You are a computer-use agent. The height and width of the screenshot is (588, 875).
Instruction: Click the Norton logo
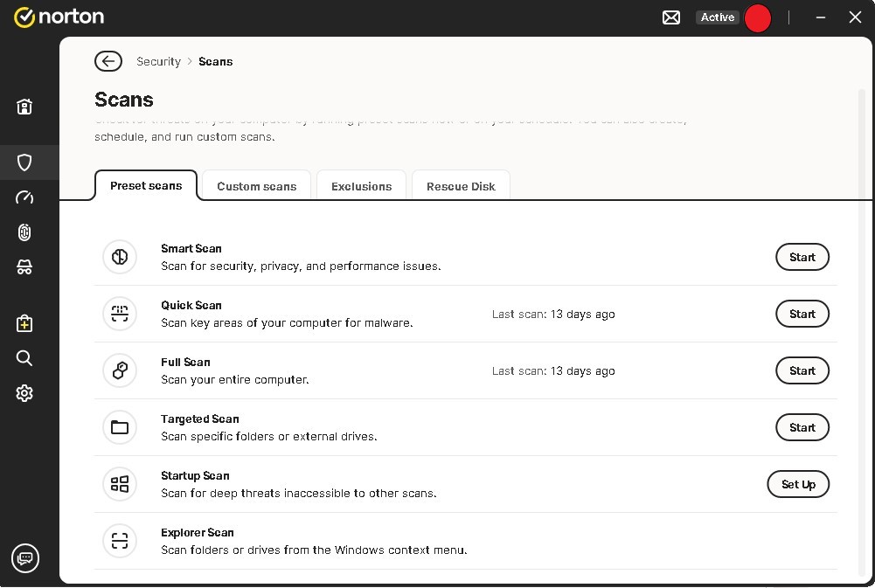pos(59,17)
